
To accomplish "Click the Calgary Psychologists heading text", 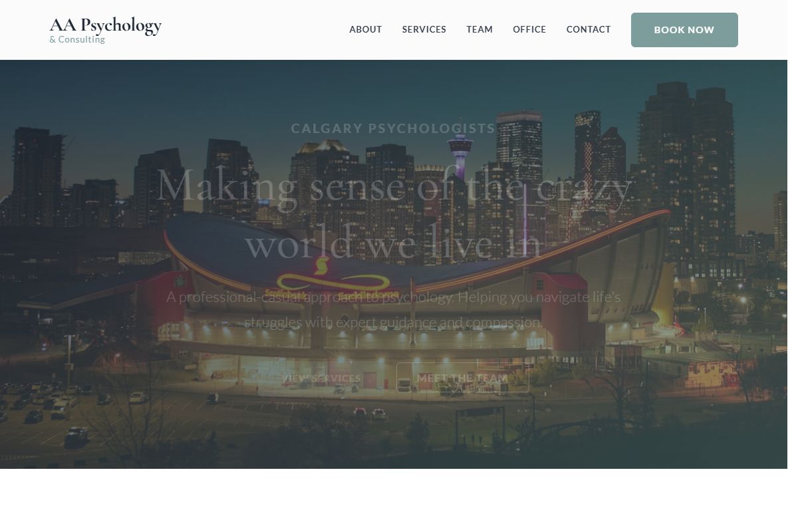I will point(394,128).
